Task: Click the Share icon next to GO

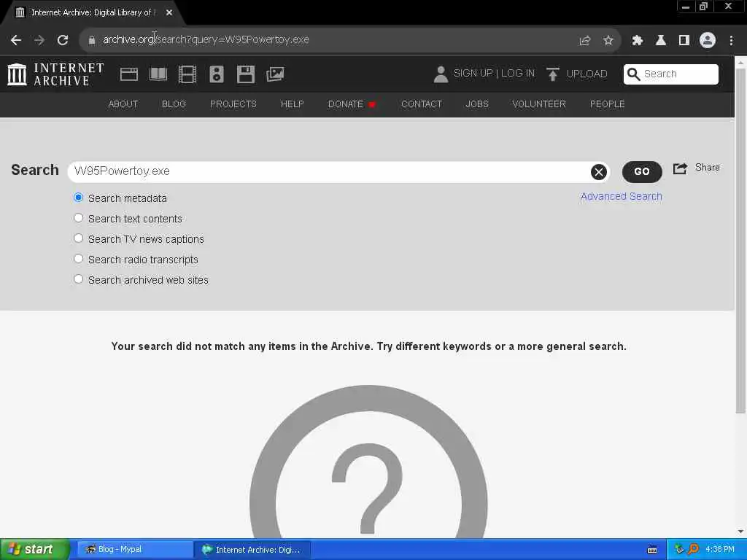Action: coord(680,168)
